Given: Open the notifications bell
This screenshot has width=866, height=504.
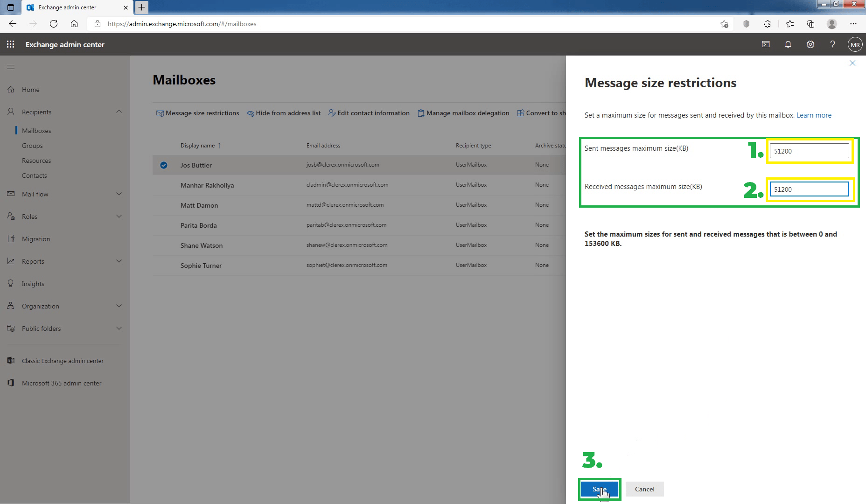Looking at the screenshot, I should (x=788, y=44).
